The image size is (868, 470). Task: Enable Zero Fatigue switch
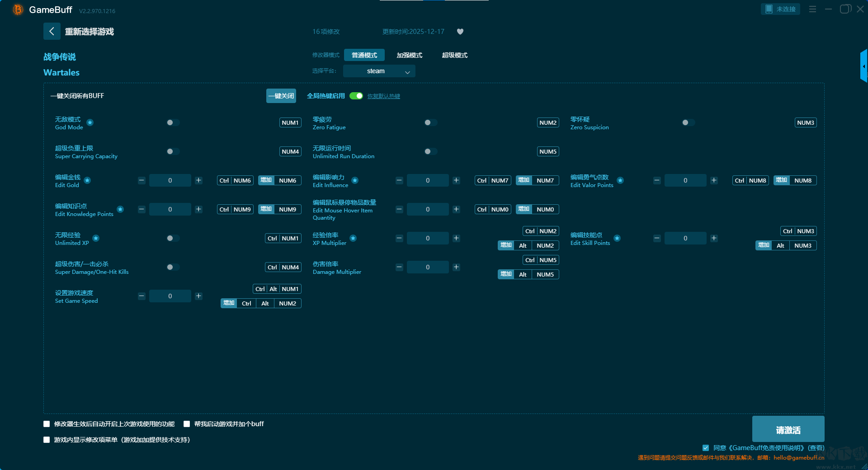point(430,122)
